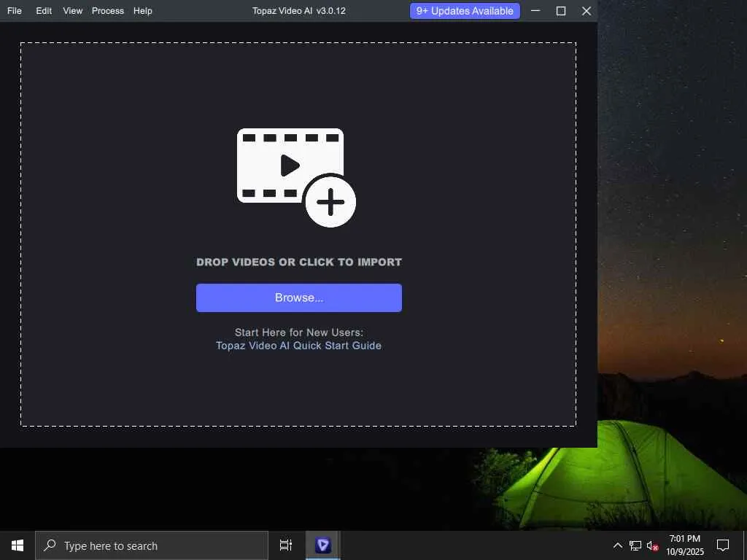Screen dimensions: 747x560
Task: Click the Topaz Video AI taskbar icon
Action: (322, 545)
